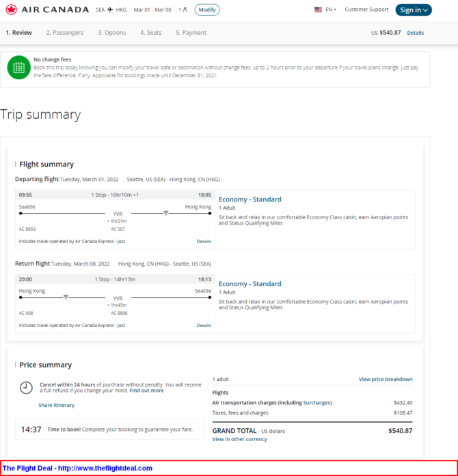Click the Modify search button
The image size is (458, 476).
tap(207, 10)
